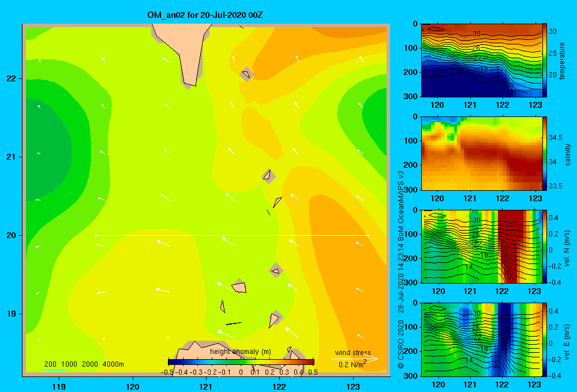The height and width of the screenshot is (392, 577).
Task: Click the dark blue band in vel. E panel
Action: click(504, 338)
